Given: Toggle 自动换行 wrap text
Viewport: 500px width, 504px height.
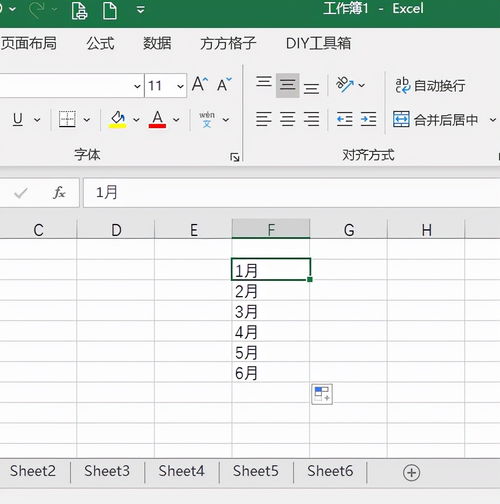Looking at the screenshot, I should click(x=430, y=86).
